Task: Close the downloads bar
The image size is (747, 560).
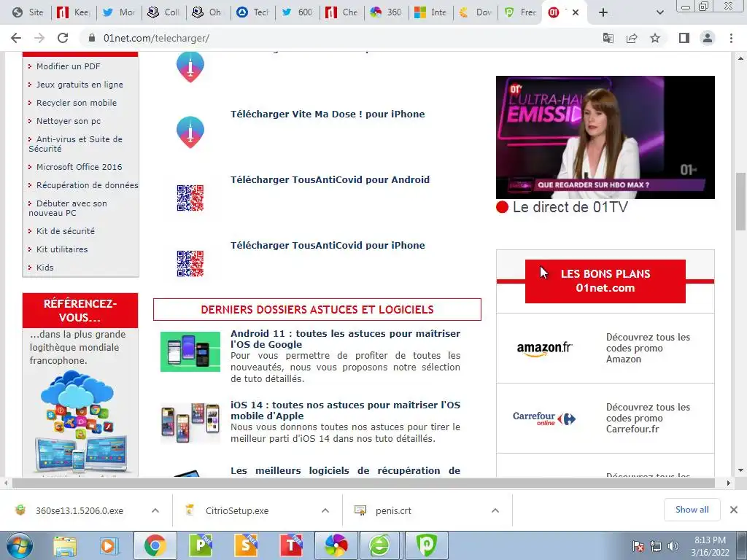Action: click(x=734, y=510)
